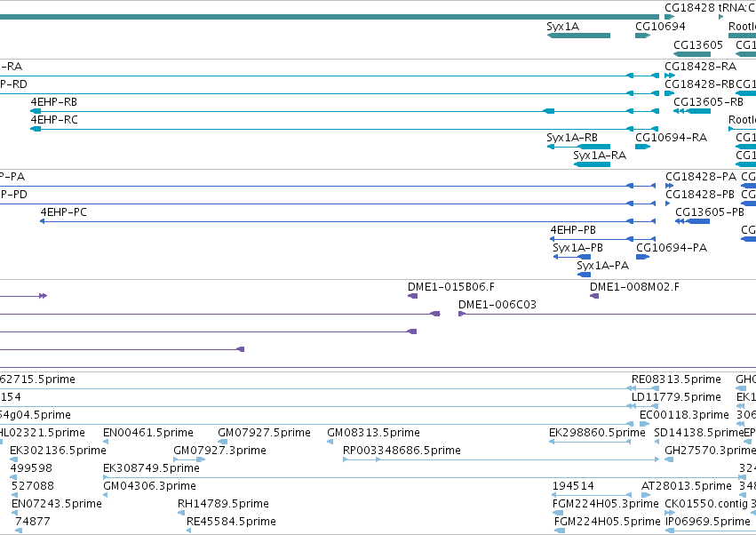Select EST LD11779.5prime label
756x535 pixels.
676,397
